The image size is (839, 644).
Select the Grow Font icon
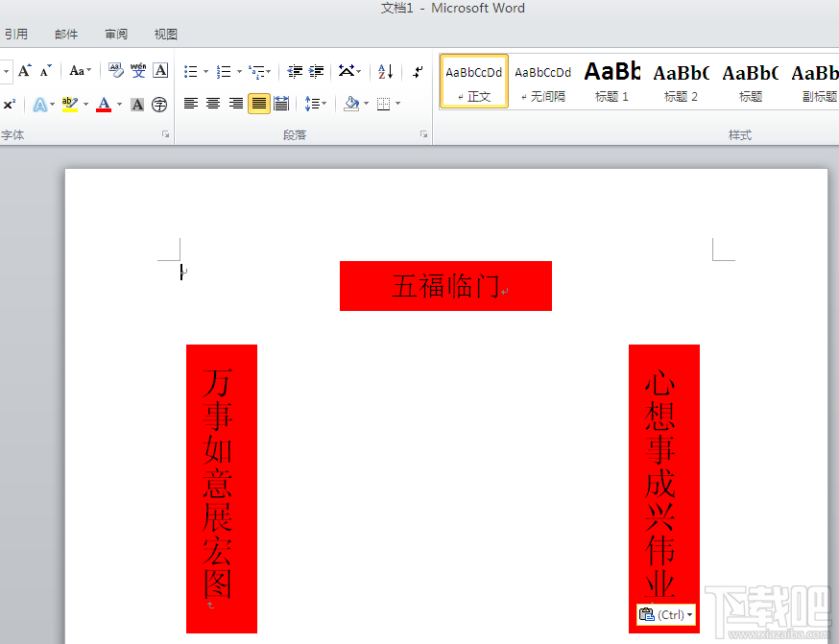point(25,70)
